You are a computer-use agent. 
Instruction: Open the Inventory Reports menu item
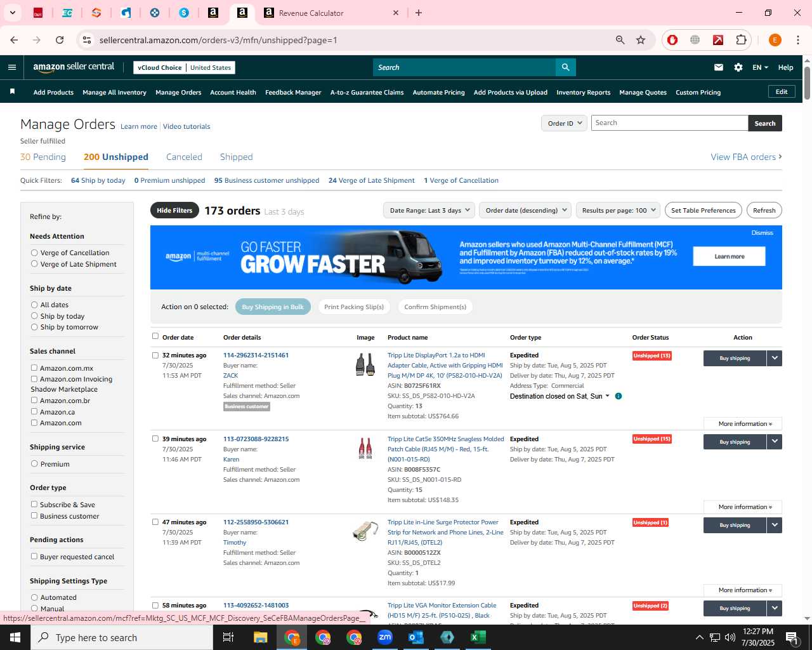click(x=583, y=92)
